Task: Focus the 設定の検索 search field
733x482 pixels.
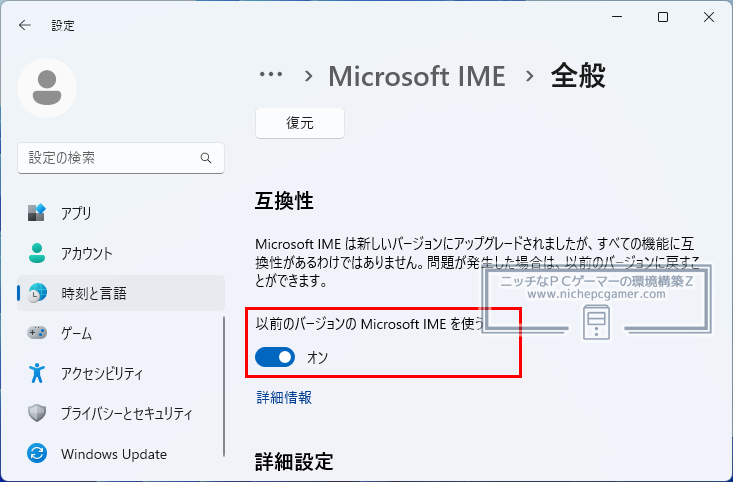Action: tap(121, 158)
